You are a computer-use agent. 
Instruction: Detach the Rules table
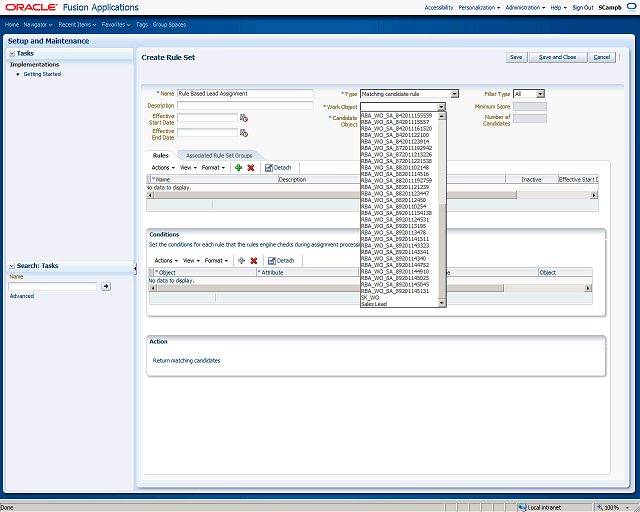coord(278,167)
